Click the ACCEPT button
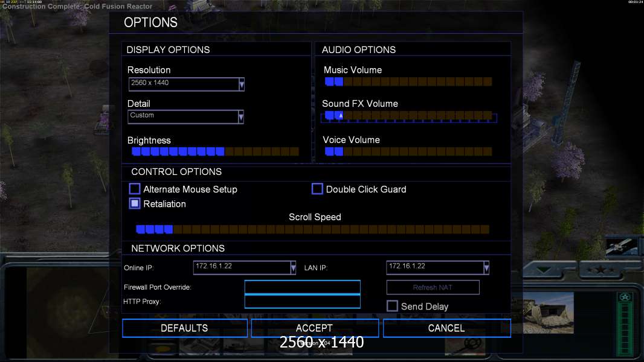Screen dimensions: 644x362 point(315,328)
